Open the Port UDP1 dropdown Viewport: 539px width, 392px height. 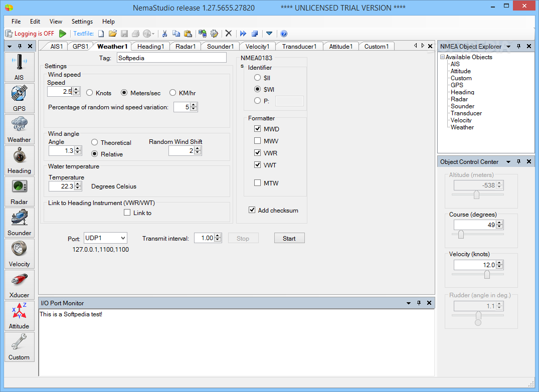tap(105, 238)
